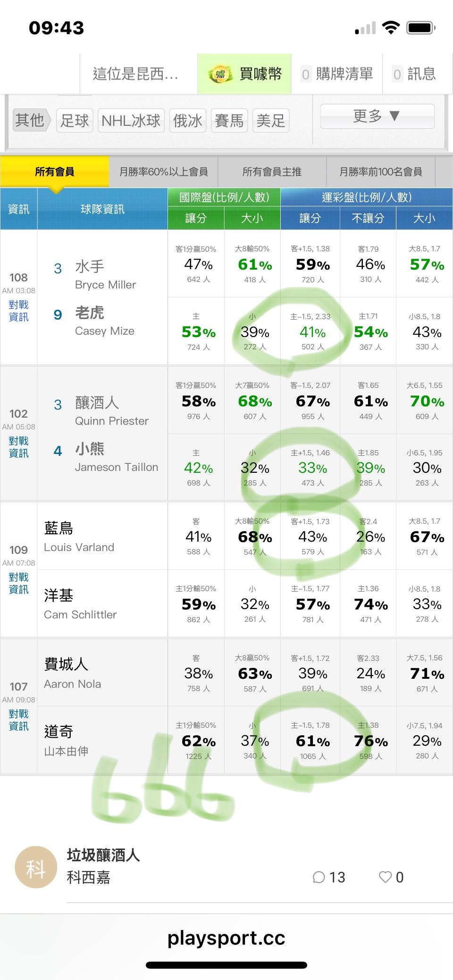This screenshot has width=453, height=980.
Task: Tap the Wi-Fi status icon
Action: coord(391,28)
